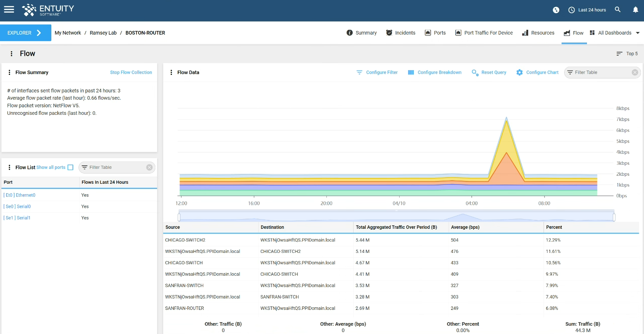This screenshot has width=644, height=334.
Task: Click the Flow List Filter Table field
Action: click(x=117, y=167)
